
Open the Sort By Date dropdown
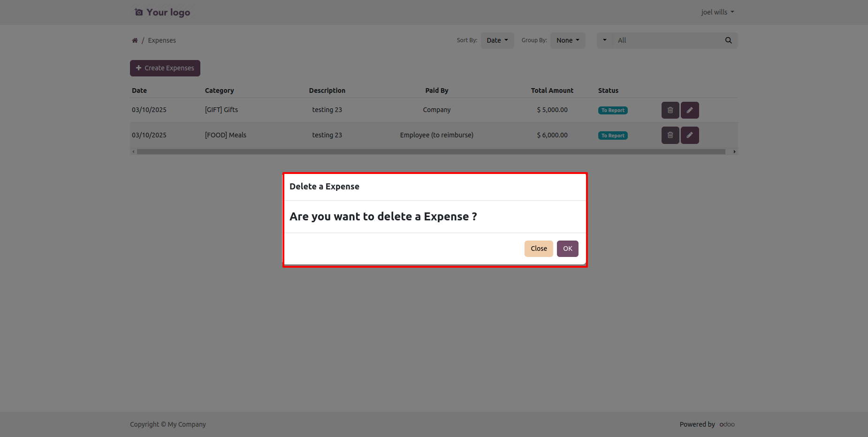point(497,40)
